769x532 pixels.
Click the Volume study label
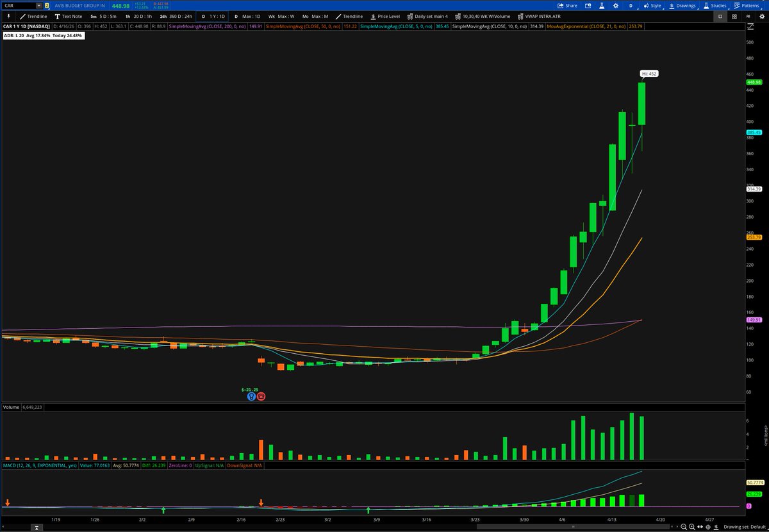(11, 406)
